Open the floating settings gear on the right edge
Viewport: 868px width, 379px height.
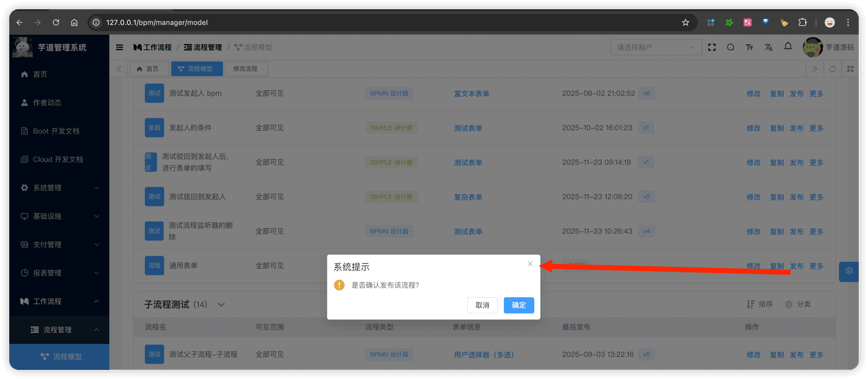pos(849,271)
